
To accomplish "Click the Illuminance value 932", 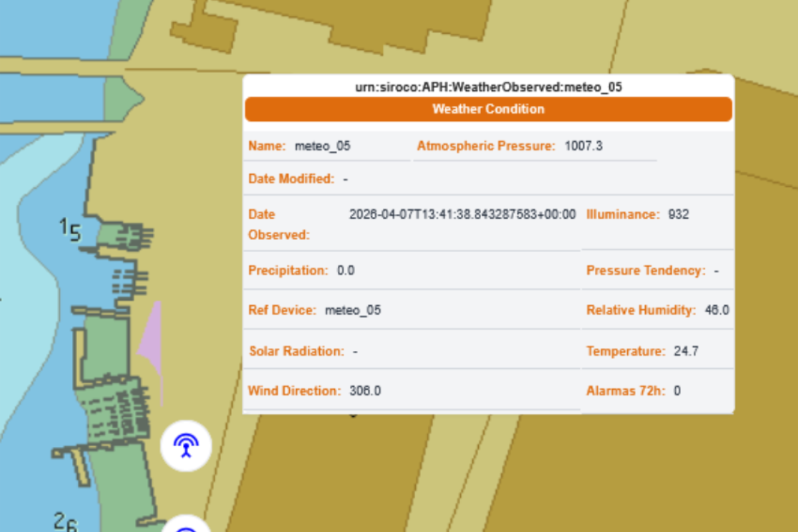I will 679,215.
